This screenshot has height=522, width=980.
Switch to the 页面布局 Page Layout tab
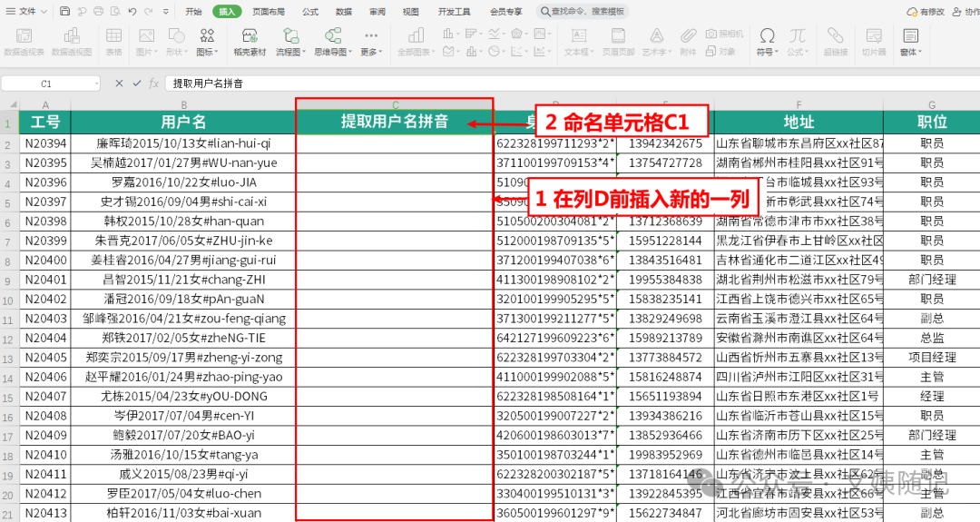[269, 11]
